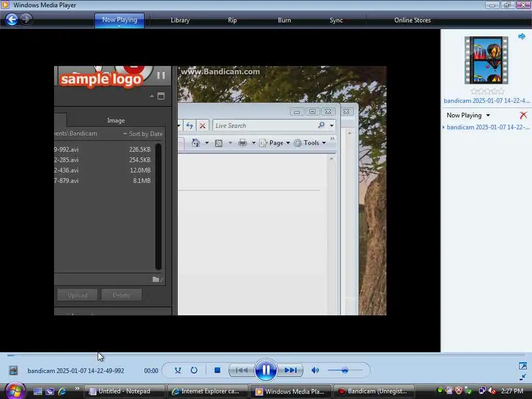
Task: Click the system tray volume icon
Action: pyautogui.click(x=493, y=391)
